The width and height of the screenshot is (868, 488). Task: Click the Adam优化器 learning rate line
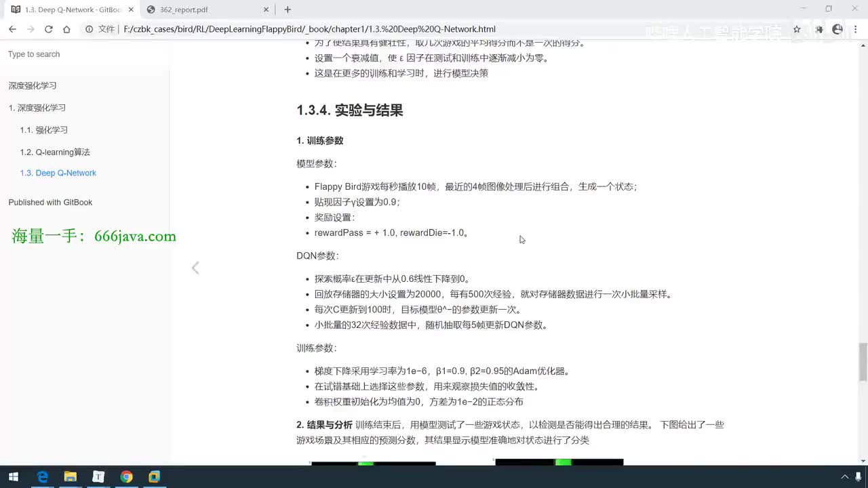(443, 371)
